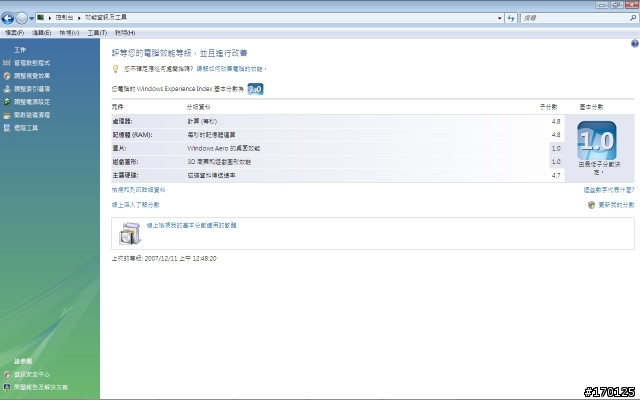The height and width of the screenshot is (400, 640).
Task: Focus the 搜尋 search box
Action: click(x=575, y=18)
